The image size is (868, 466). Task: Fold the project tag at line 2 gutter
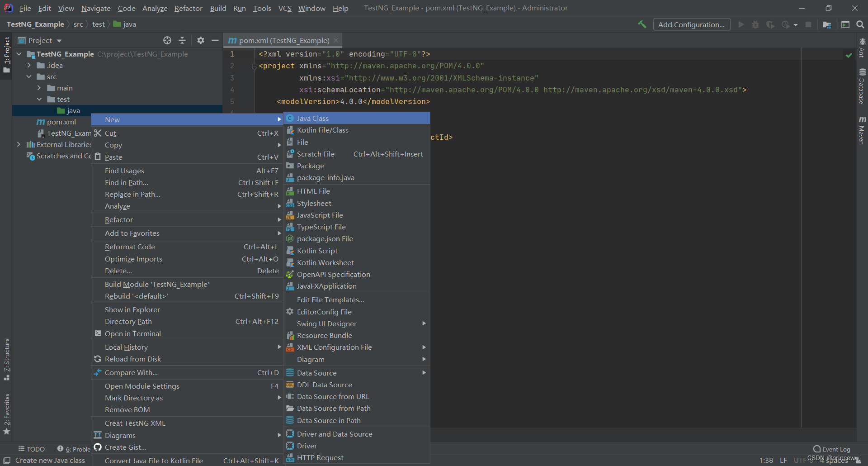click(x=254, y=66)
